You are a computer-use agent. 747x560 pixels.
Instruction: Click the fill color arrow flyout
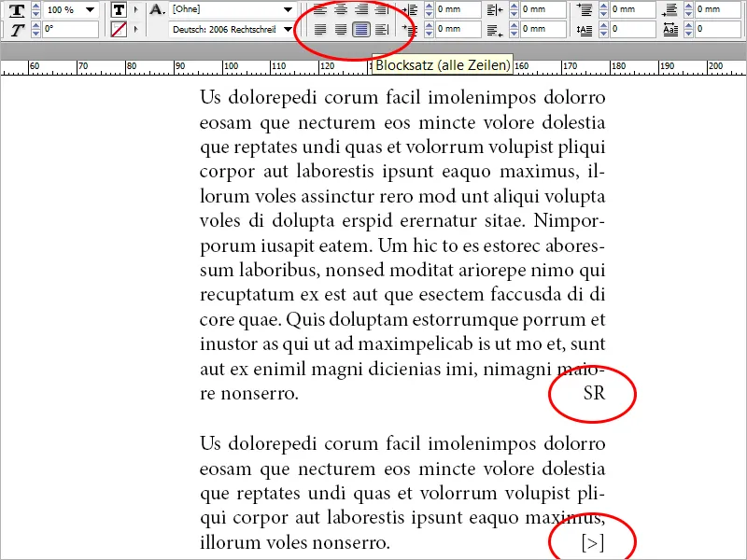pos(134,8)
